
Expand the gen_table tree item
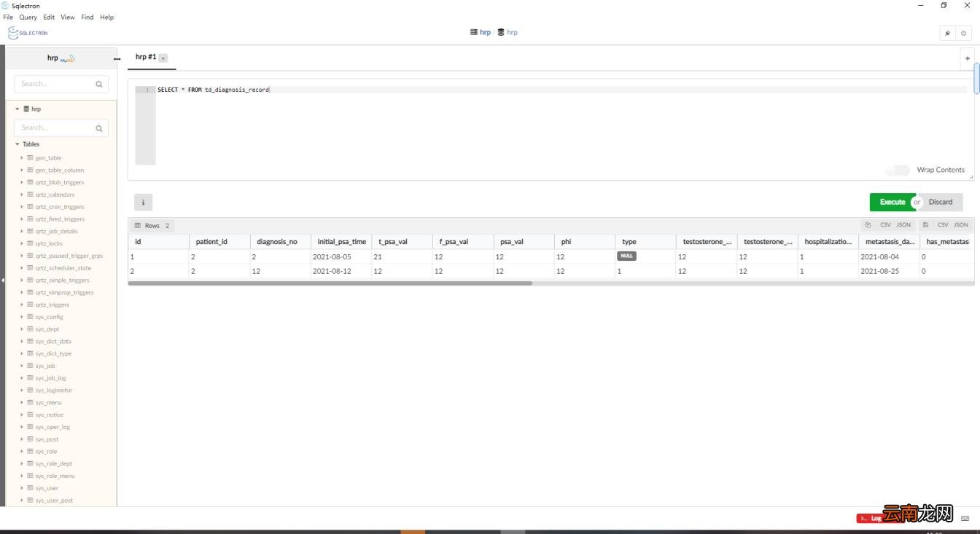pyautogui.click(x=22, y=158)
